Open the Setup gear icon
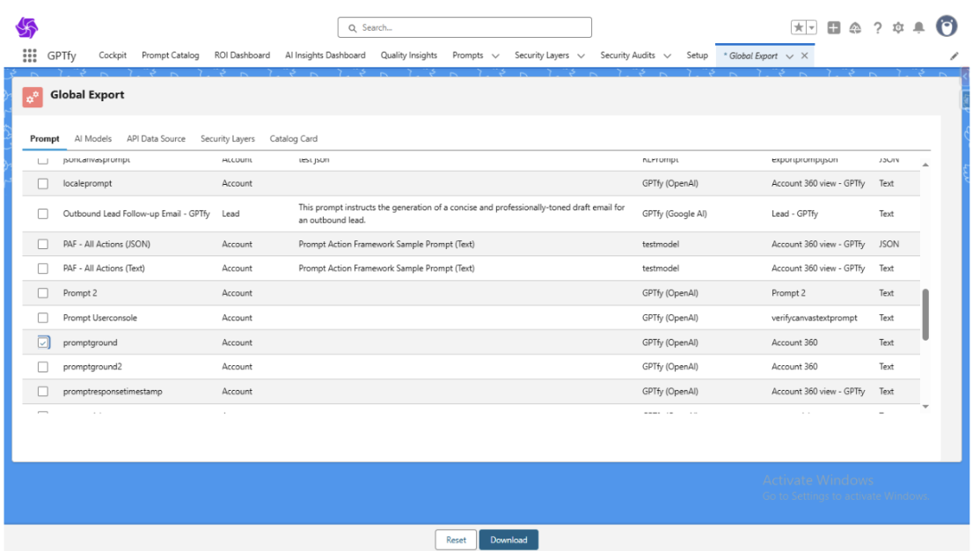Image resolution: width=980 pixels, height=551 pixels. pyautogui.click(x=898, y=28)
